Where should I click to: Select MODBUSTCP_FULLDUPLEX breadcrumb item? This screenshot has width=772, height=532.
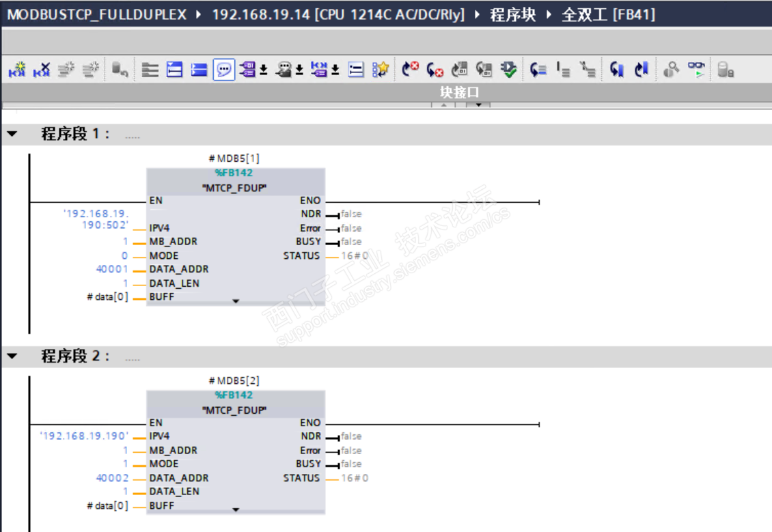tap(97, 14)
